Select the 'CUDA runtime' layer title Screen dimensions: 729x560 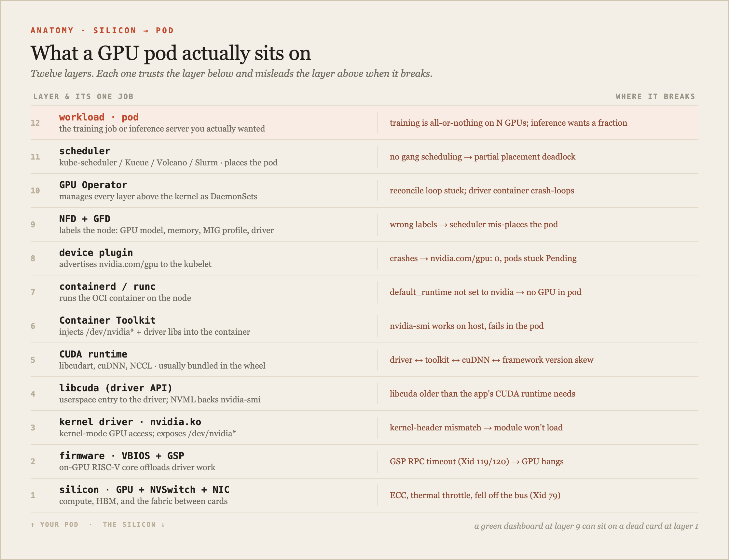pos(93,354)
